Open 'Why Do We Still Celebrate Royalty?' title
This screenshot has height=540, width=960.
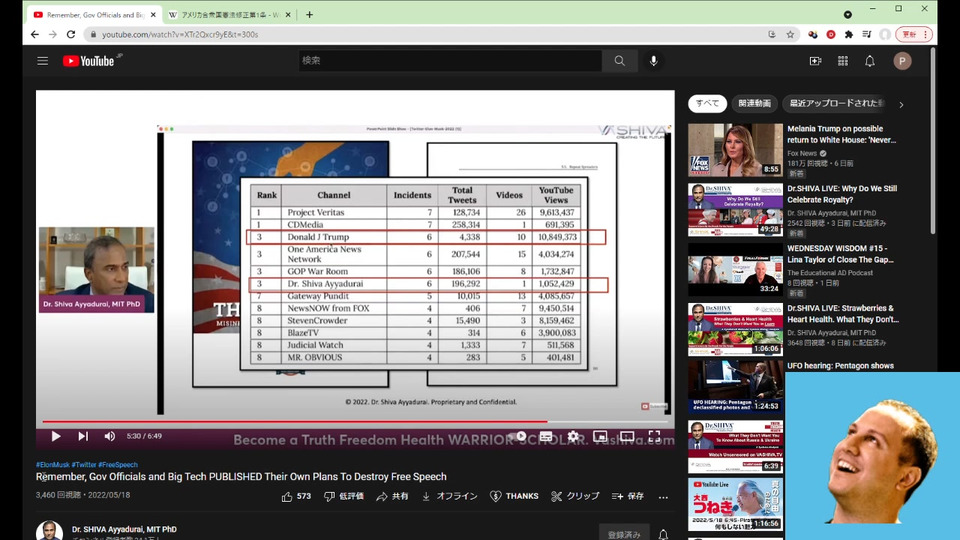pos(842,194)
